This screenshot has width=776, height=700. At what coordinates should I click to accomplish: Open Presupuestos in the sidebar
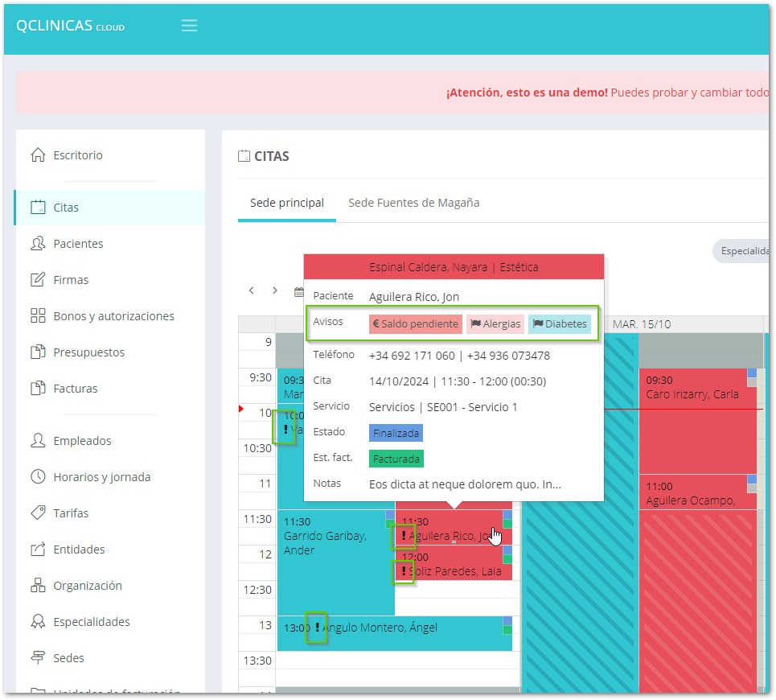pyautogui.click(x=88, y=352)
